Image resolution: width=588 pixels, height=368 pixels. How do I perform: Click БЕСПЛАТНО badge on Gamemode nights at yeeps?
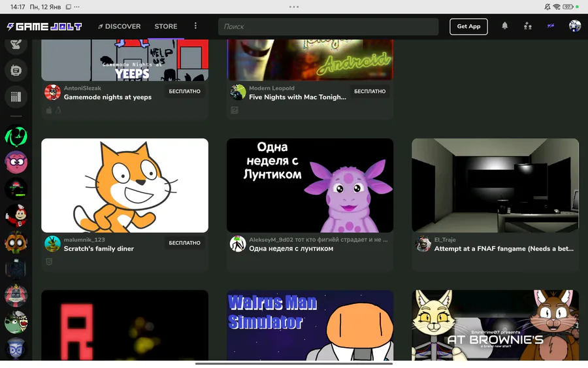[x=184, y=91]
